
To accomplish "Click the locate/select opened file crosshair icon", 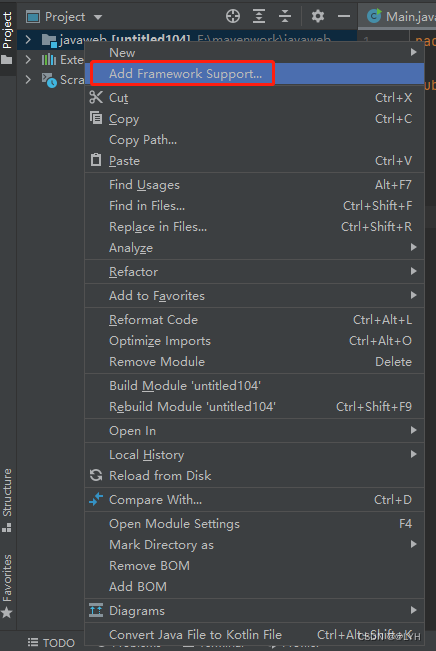I will pyautogui.click(x=233, y=17).
